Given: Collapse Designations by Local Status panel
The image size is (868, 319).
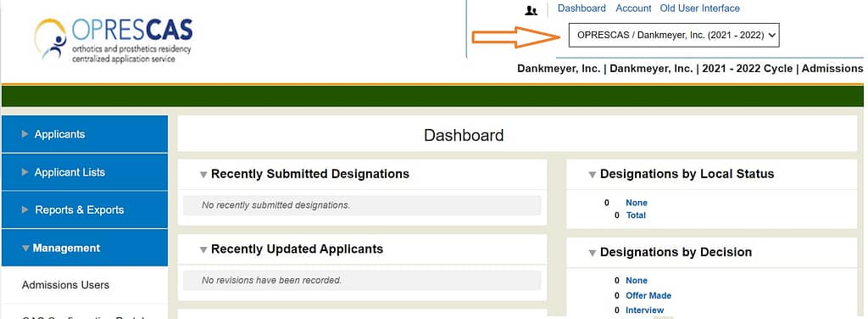Looking at the screenshot, I should 592,175.
